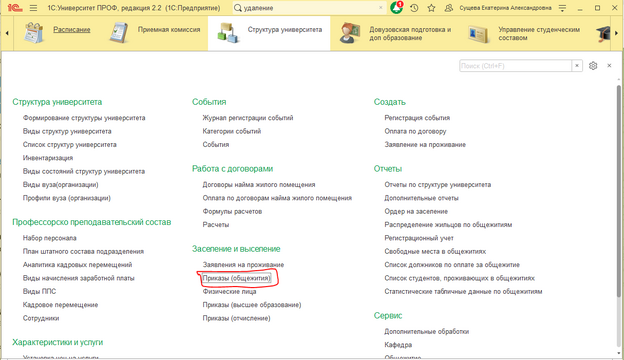This screenshot has height=360, width=624.
Task: Open Довузовская подготовка и доп образование
Action: pyautogui.click(x=410, y=33)
